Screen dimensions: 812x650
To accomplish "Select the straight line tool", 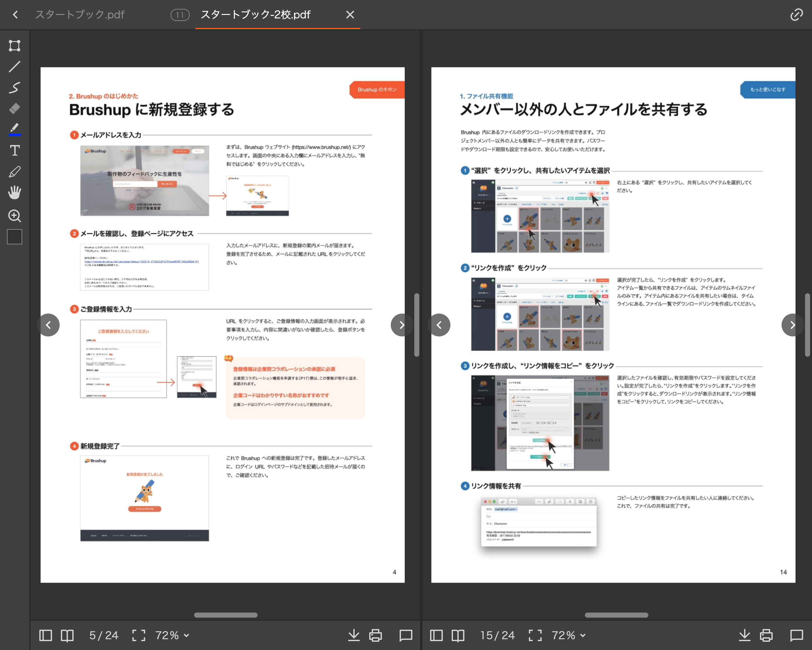I will 14,67.
